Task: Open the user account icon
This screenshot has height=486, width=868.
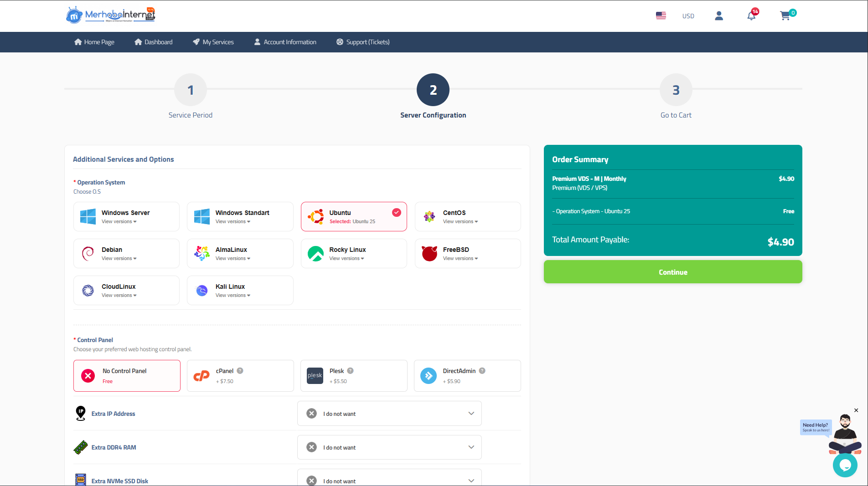Action: point(719,16)
